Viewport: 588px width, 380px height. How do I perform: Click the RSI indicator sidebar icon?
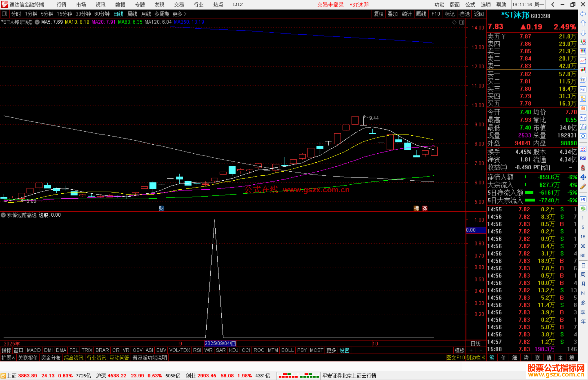[583, 158]
